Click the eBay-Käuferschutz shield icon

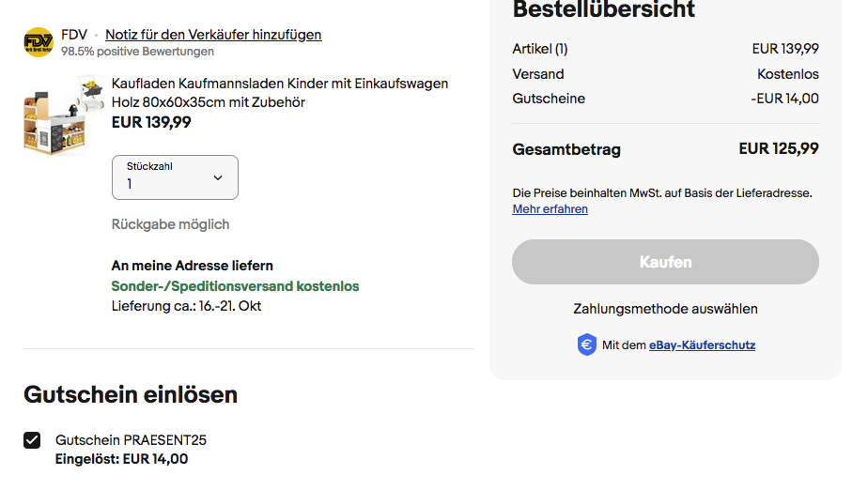pyautogui.click(x=587, y=345)
